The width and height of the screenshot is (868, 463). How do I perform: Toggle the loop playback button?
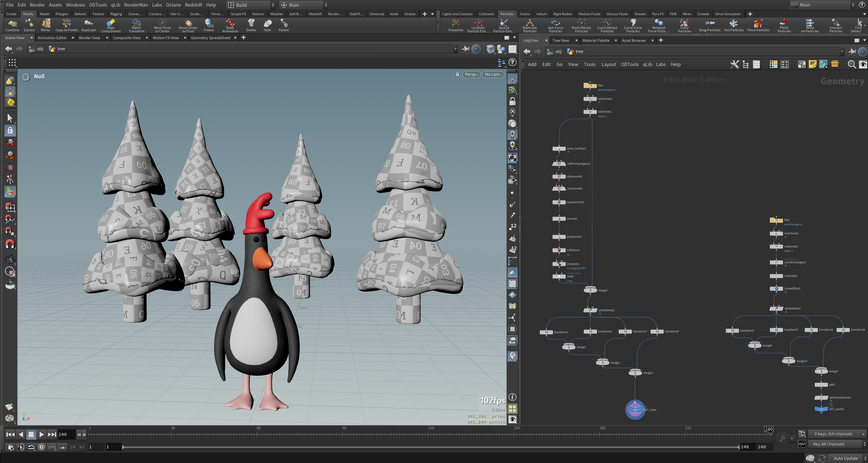31,447
